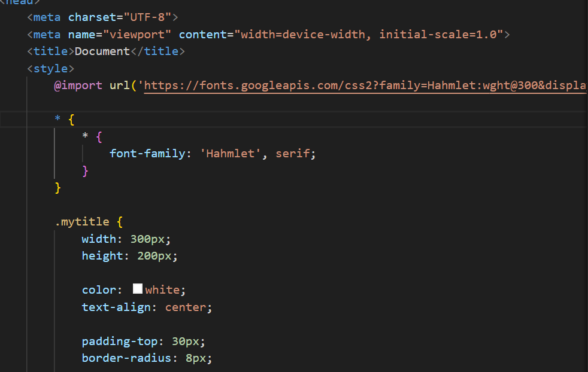
Task: Click the serif fallback font value
Action: (x=292, y=154)
